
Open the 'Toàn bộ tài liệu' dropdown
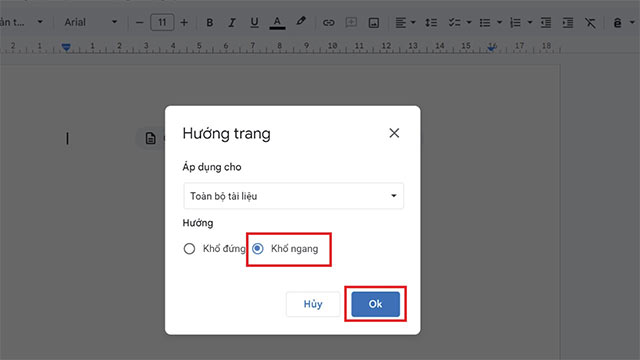point(293,196)
